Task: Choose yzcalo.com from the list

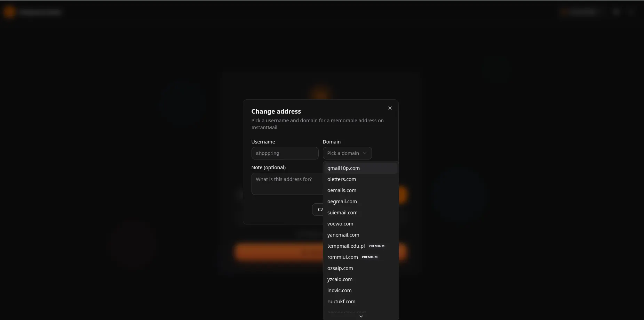Action: [361, 279]
